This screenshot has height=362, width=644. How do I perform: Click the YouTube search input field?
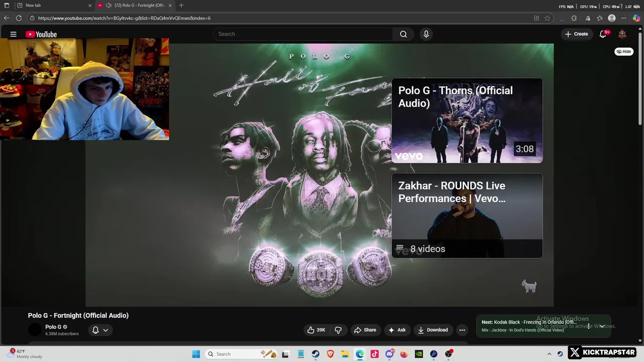pyautogui.click(x=303, y=34)
